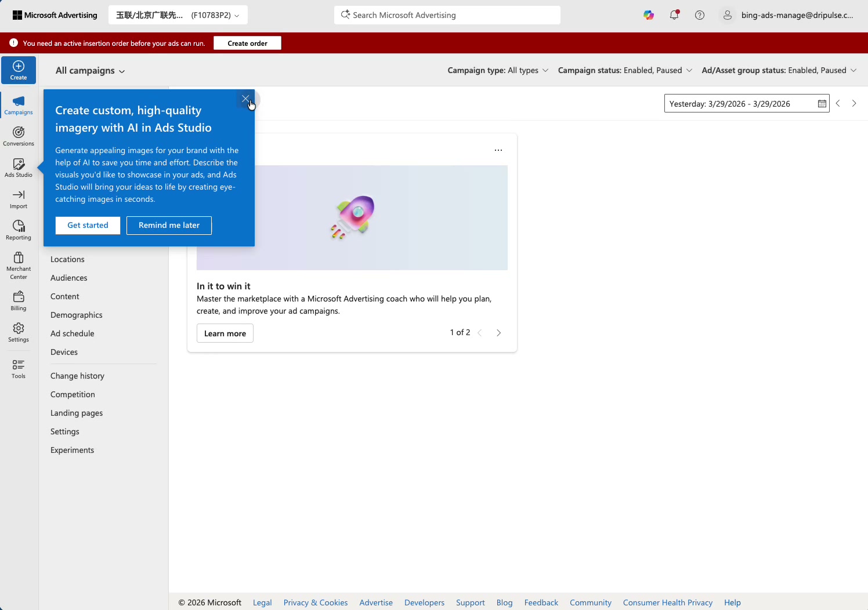Expand the account selector dropdown
This screenshot has width=868, height=610.
click(x=178, y=15)
